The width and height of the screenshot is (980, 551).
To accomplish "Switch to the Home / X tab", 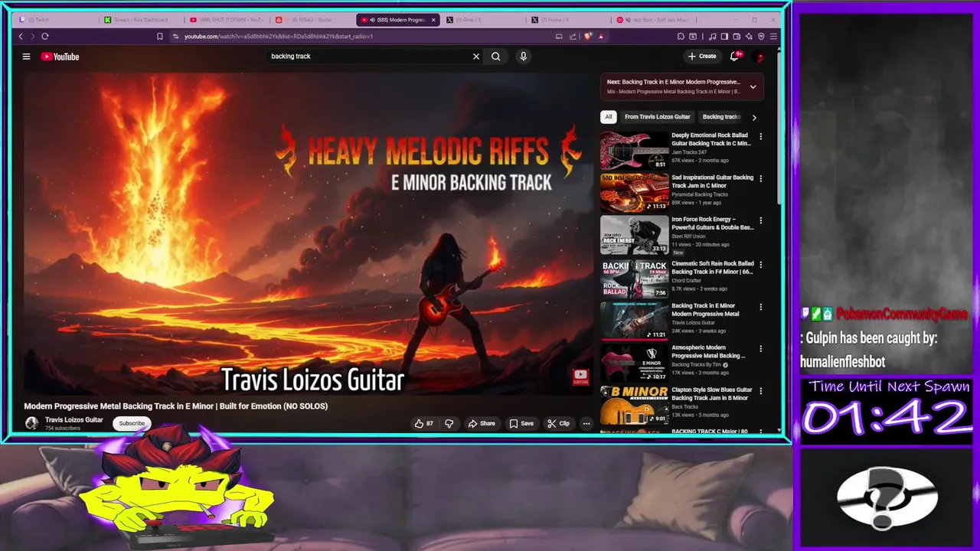I will [x=568, y=20].
